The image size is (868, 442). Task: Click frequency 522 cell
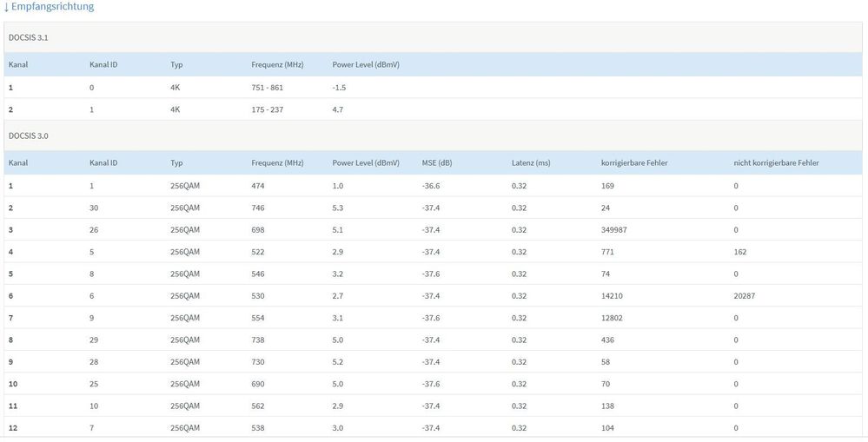[x=258, y=252]
